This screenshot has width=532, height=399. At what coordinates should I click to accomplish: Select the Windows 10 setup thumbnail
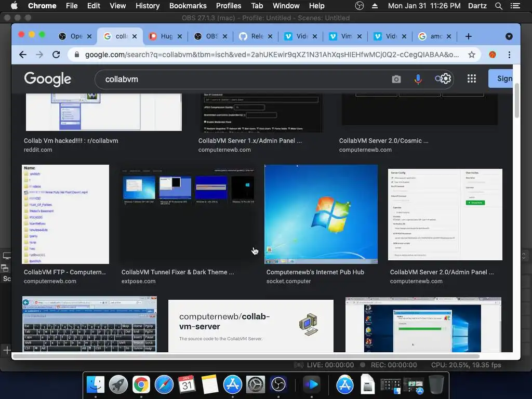423,325
